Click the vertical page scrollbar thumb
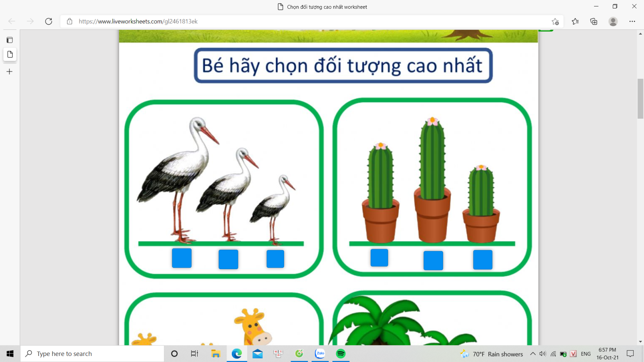 tap(640, 99)
